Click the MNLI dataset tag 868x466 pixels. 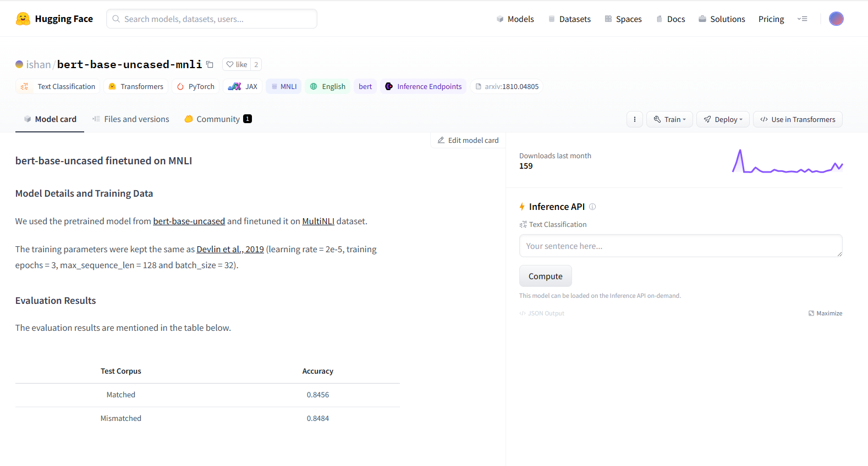coord(284,86)
